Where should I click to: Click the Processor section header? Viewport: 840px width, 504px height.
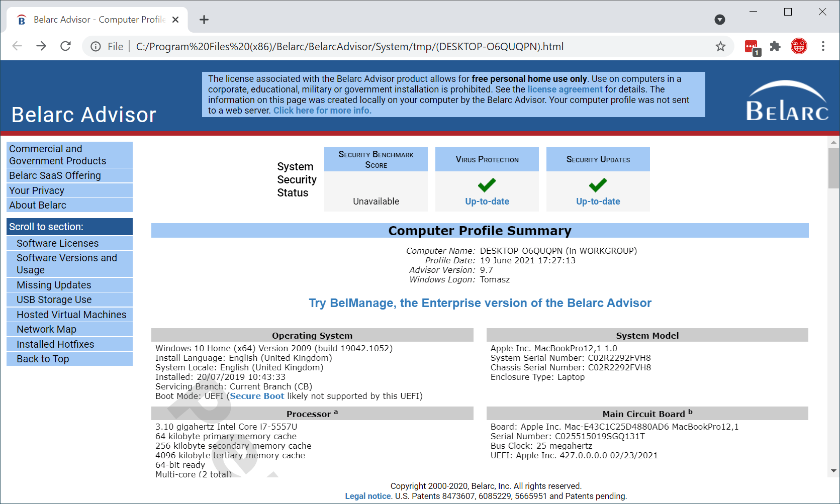click(x=312, y=414)
